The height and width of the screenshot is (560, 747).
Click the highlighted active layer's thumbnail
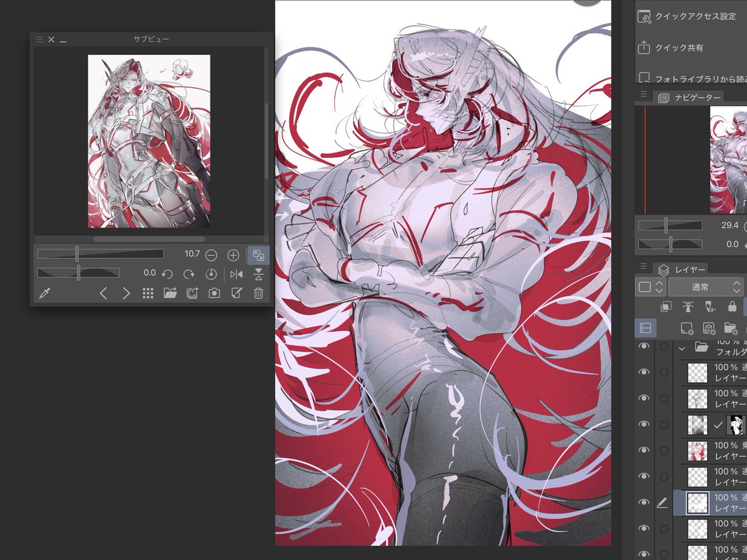697,503
